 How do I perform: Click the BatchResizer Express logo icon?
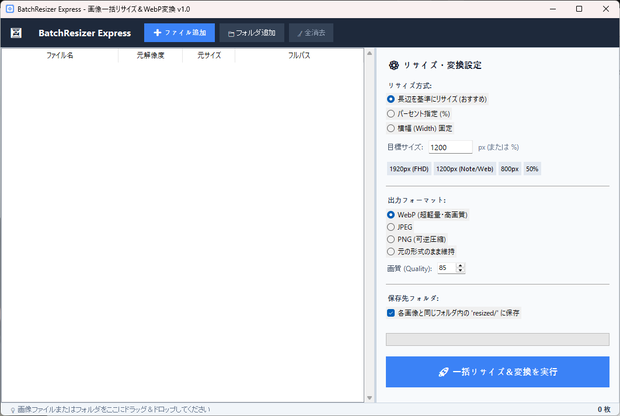16,33
